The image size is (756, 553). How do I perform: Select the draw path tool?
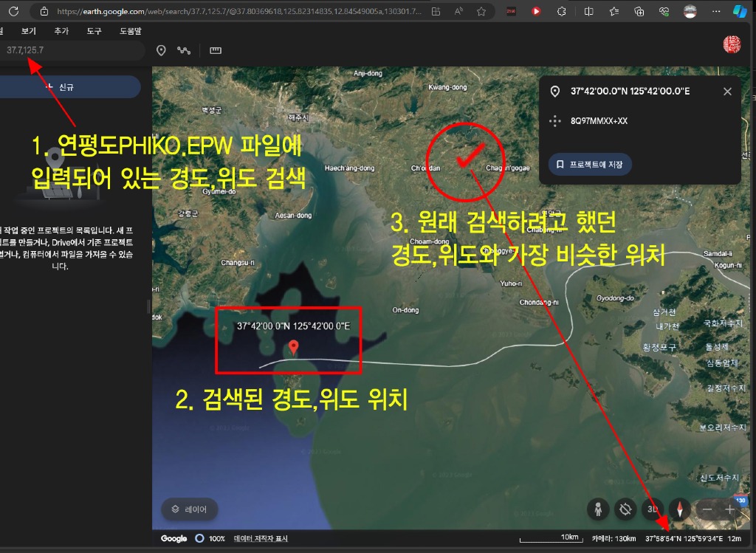[184, 50]
